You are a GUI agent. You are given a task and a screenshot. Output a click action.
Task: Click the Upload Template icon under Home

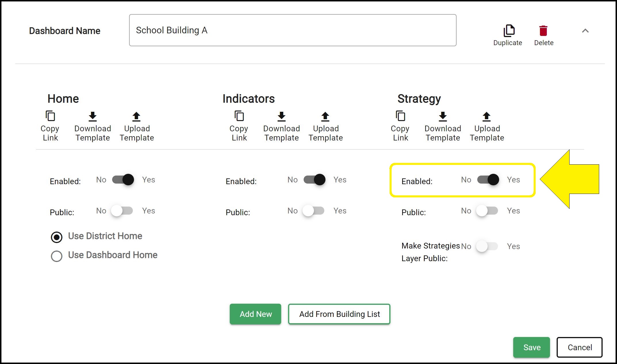pyautogui.click(x=137, y=116)
